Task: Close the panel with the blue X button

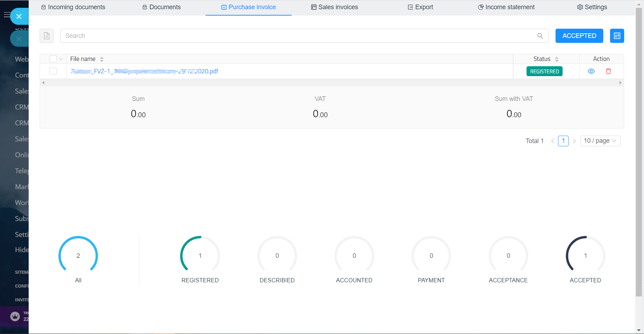Action: tap(19, 16)
